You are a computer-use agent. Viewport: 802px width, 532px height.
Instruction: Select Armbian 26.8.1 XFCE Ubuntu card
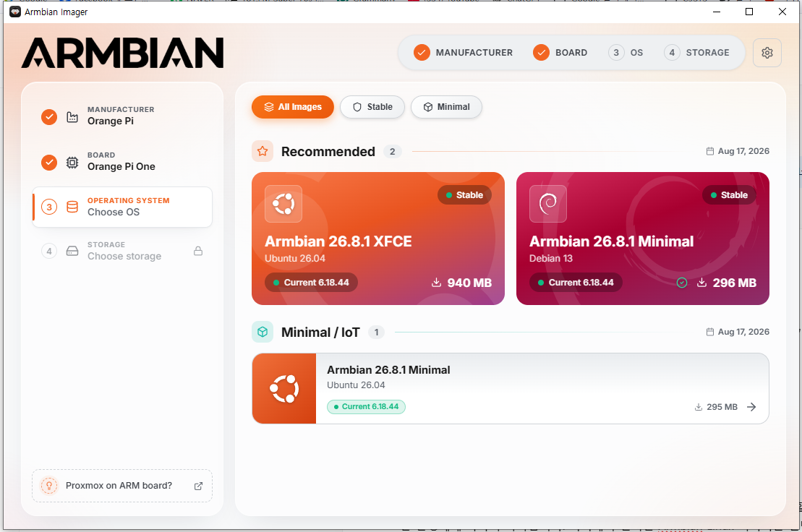click(378, 238)
